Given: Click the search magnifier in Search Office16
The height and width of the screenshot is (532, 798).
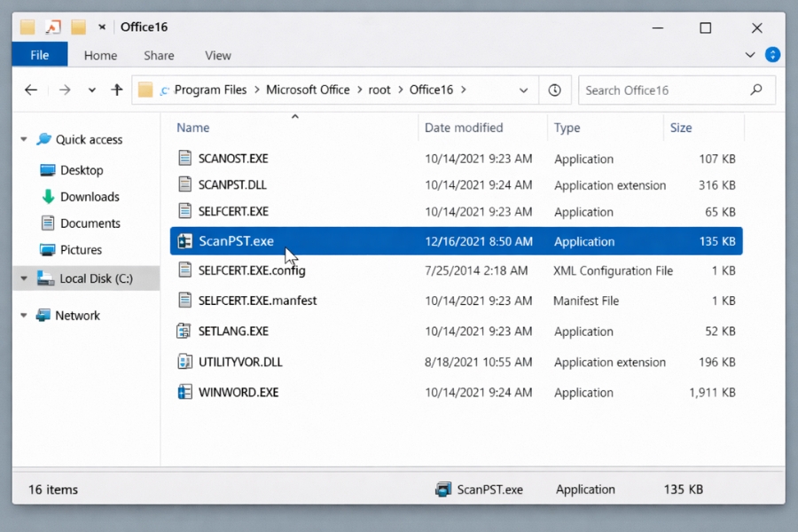Looking at the screenshot, I should click(x=755, y=90).
